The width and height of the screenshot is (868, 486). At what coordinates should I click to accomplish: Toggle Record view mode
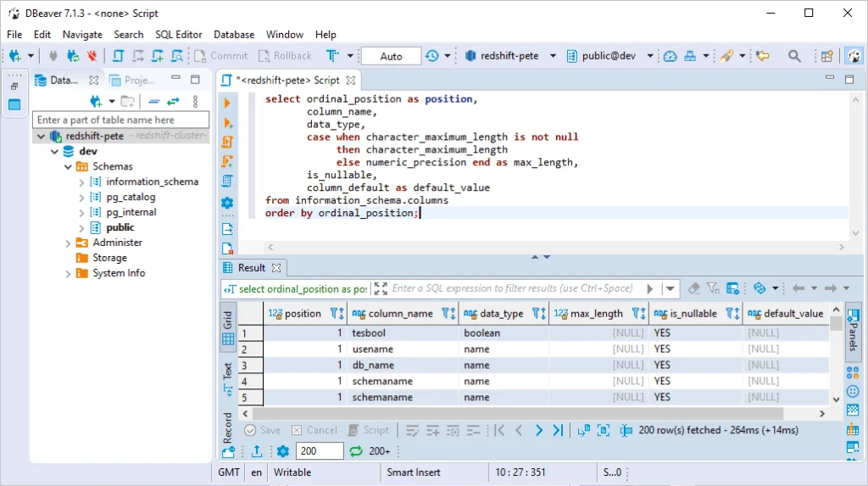227,436
